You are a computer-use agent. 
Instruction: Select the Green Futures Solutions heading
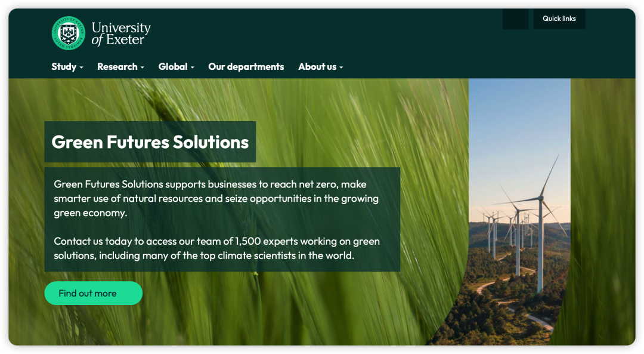coord(150,142)
